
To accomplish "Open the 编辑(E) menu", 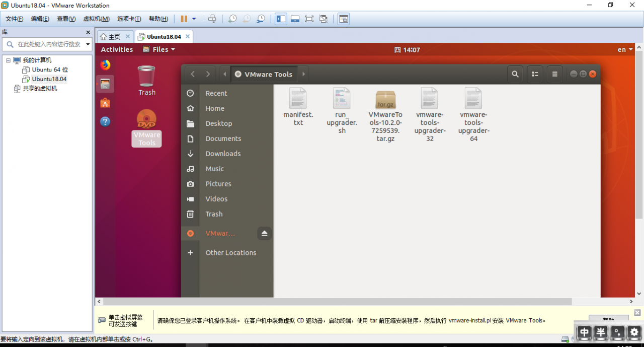I will [x=40, y=19].
